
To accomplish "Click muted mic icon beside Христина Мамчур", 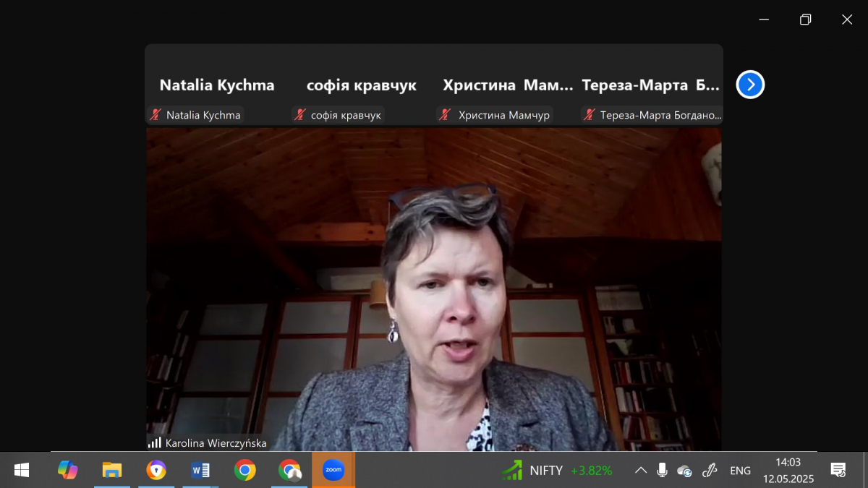I will (x=446, y=115).
